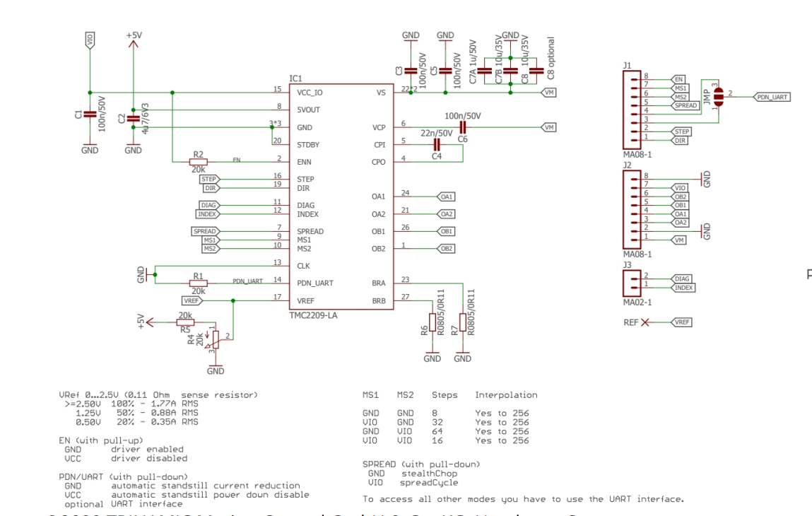Select the 'EN (with pull-up)' note
Screen dimensions: 812x516
click(x=101, y=440)
